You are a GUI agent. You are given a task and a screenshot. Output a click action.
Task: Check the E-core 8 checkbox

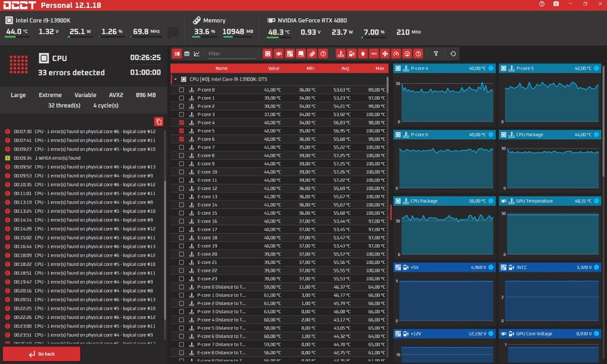click(181, 156)
